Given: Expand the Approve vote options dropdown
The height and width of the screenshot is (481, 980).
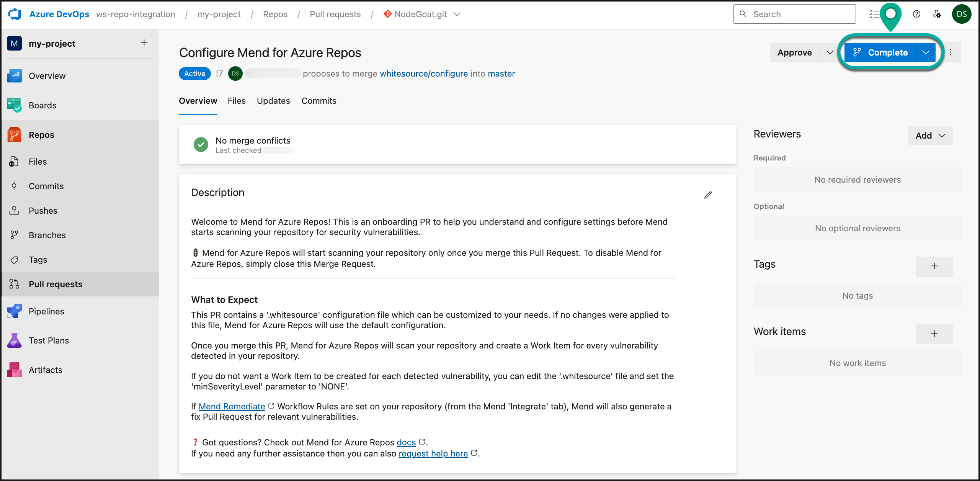Looking at the screenshot, I should tap(830, 52).
